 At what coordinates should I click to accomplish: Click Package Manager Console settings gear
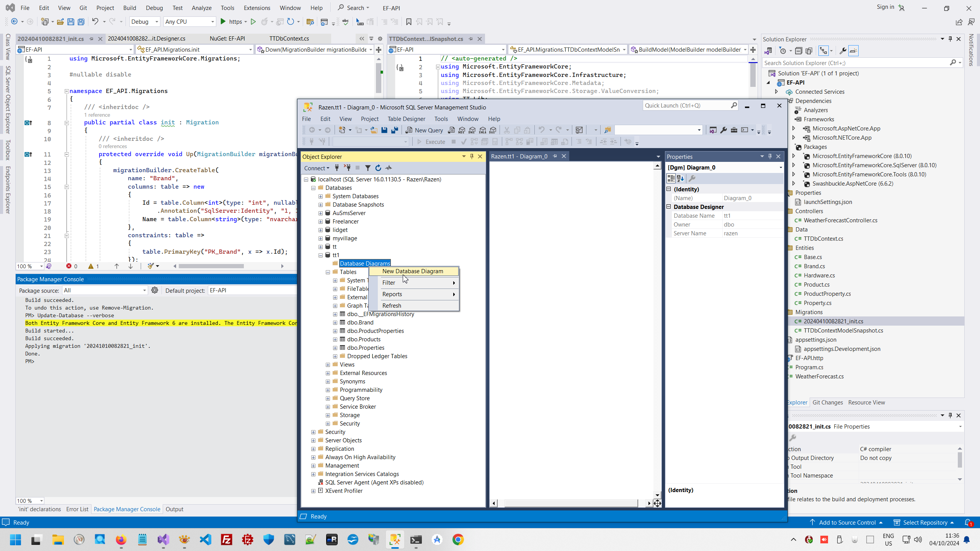coord(155,290)
